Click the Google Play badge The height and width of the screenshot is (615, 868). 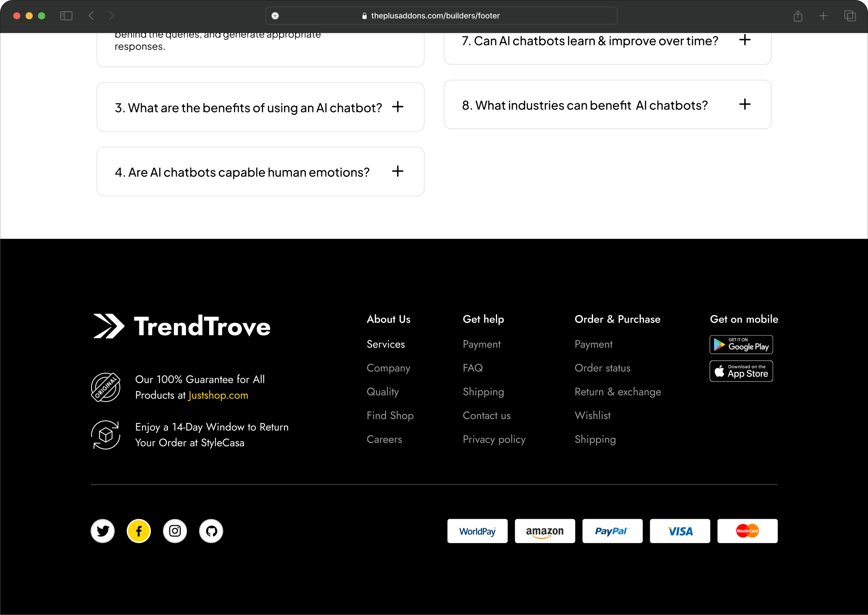coord(741,345)
